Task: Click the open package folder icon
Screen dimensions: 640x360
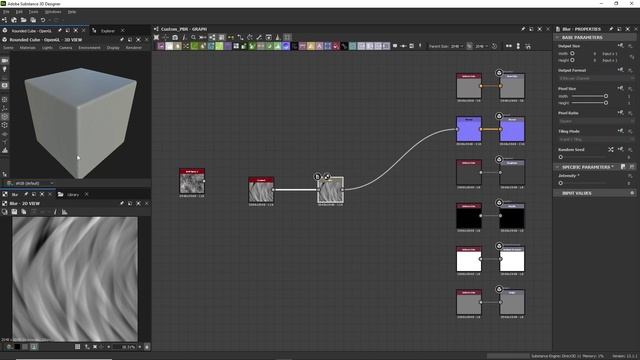Action: pos(23,20)
